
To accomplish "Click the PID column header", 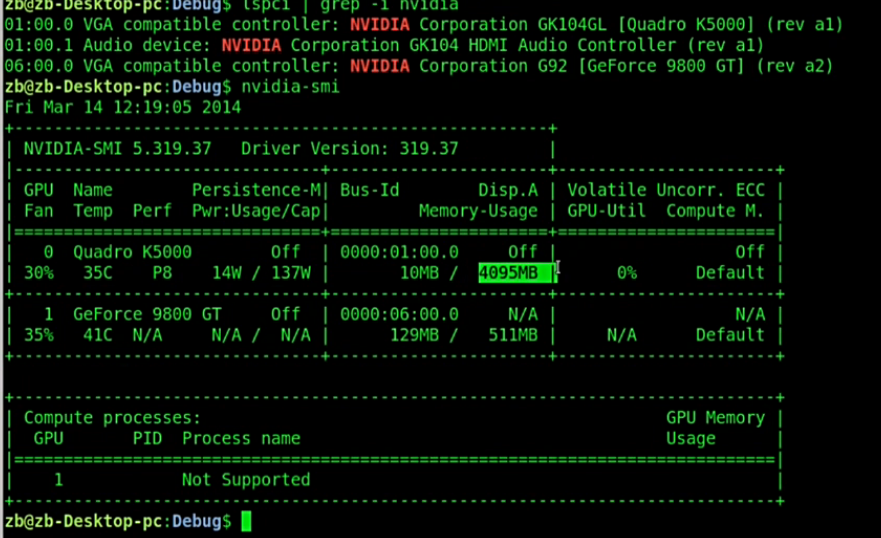I will pyautogui.click(x=147, y=439).
